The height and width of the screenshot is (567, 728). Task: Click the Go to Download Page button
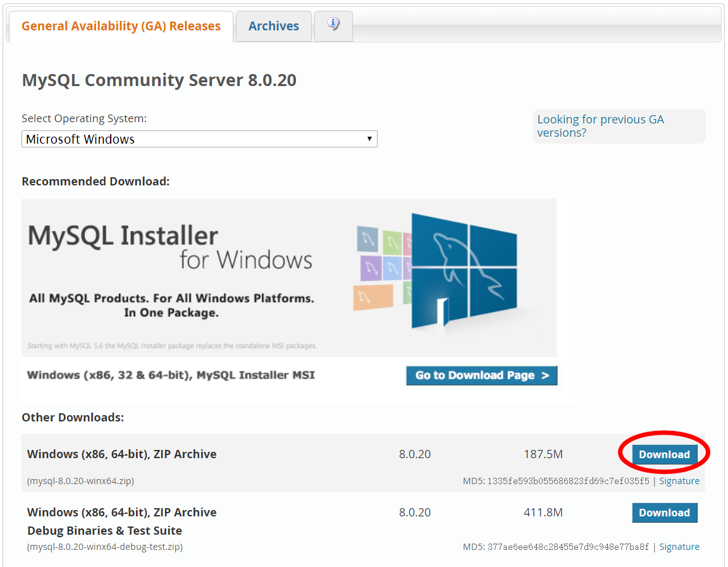[x=481, y=375]
